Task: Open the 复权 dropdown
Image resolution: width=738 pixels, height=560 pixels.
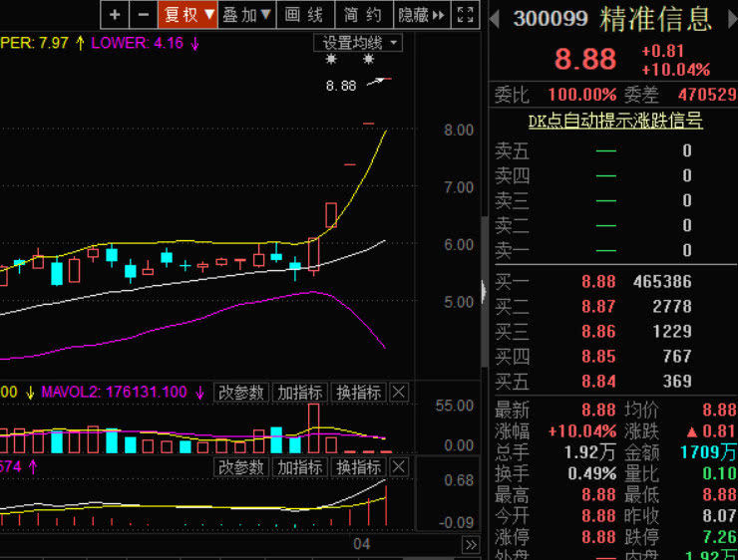Action: point(187,14)
